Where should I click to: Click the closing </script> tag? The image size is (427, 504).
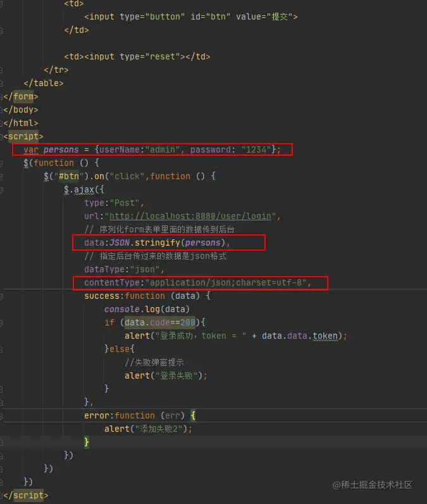(x=26, y=495)
